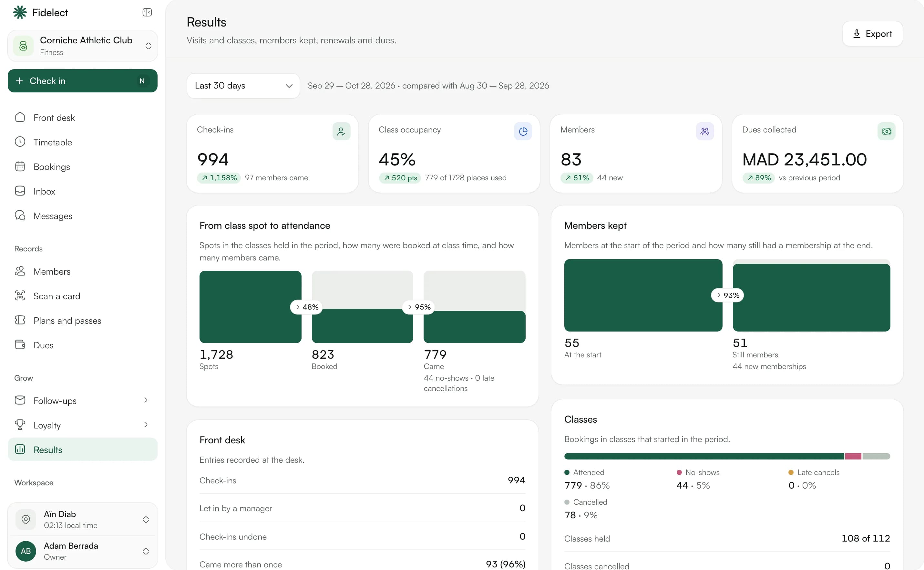Click the Fidelect logo icon
Screen dimensions: 924x570
pos(20,12)
